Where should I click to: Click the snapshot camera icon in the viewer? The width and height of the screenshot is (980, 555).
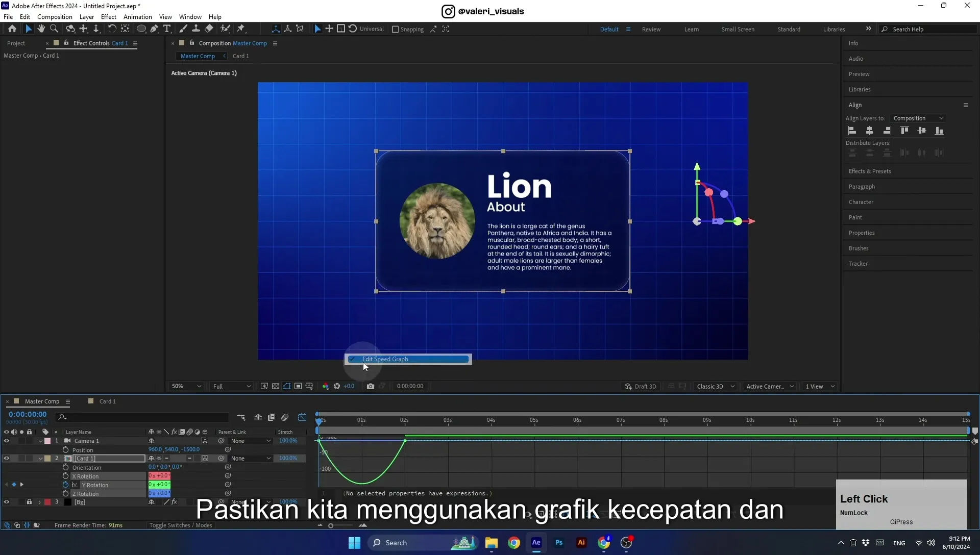(371, 386)
